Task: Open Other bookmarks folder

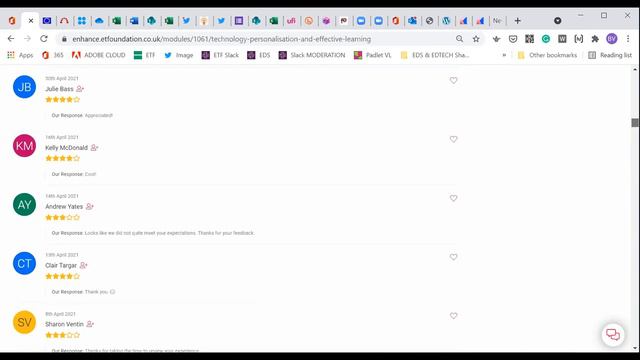Action: pyautogui.click(x=547, y=55)
